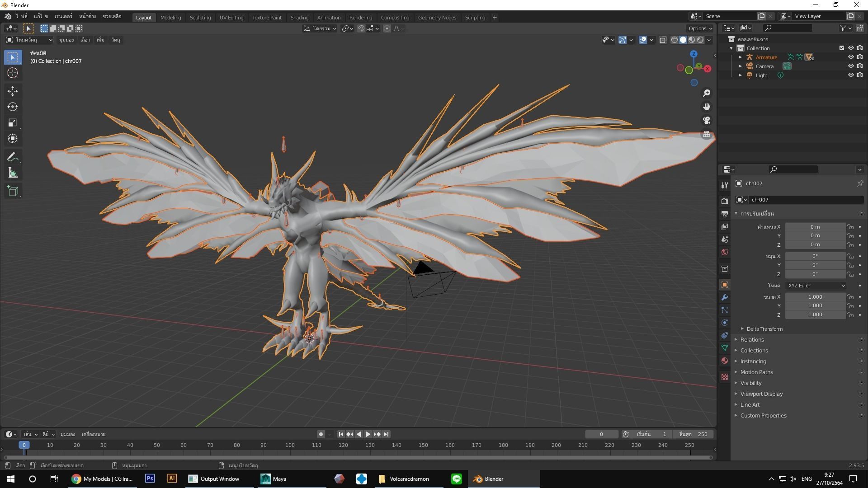Open the XYZ Euler rotation mode dropdown
Screen dimensions: 868x488
click(816, 286)
